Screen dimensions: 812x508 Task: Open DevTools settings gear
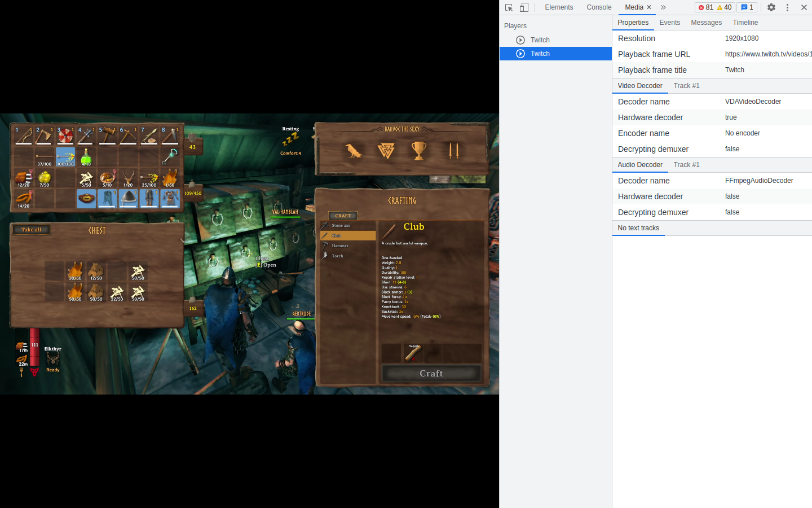(771, 7)
